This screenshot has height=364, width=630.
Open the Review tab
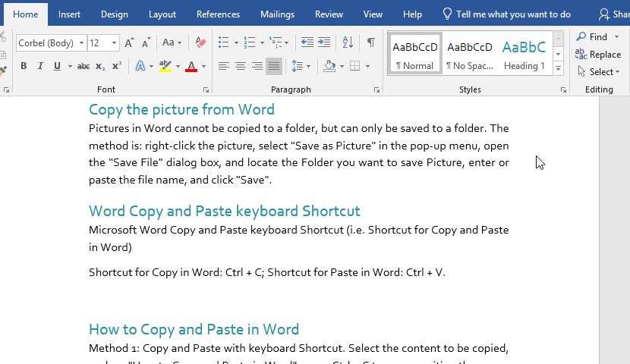point(329,14)
